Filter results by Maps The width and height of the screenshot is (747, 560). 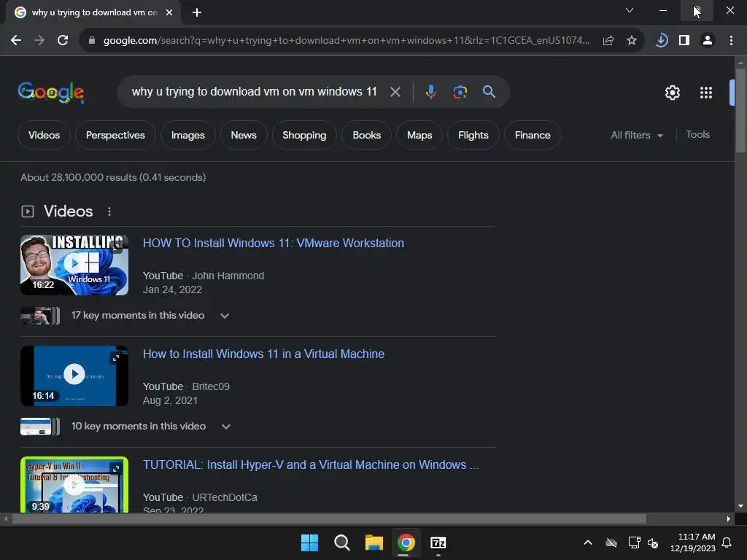419,135
